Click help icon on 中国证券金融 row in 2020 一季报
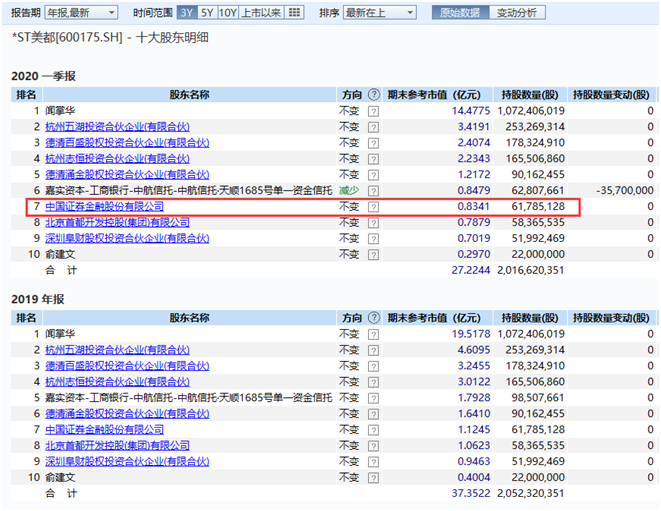 (374, 206)
